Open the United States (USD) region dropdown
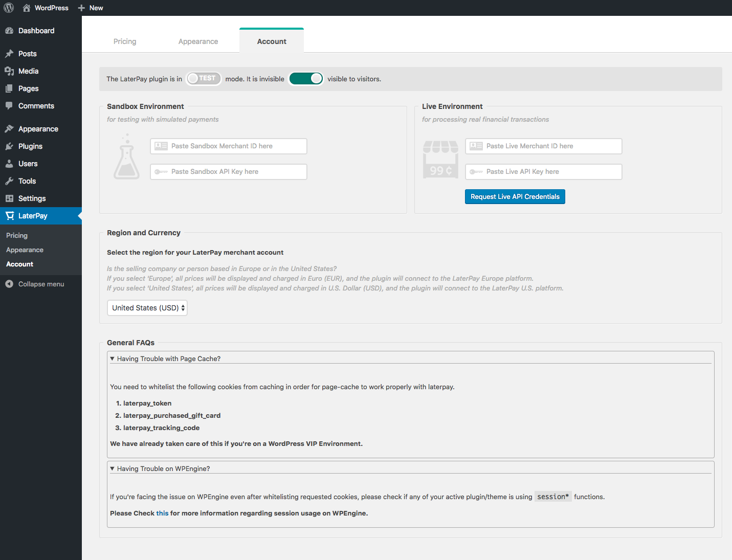 click(x=147, y=308)
